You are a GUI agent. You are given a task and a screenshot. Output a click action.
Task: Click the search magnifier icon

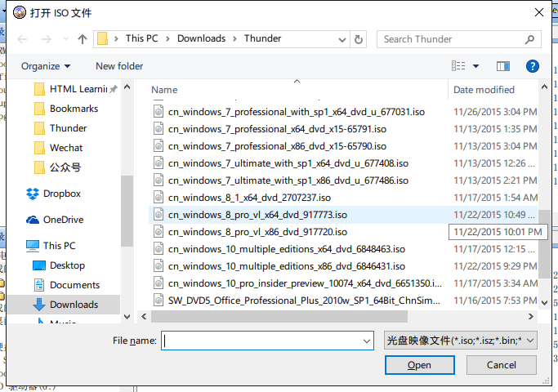pyautogui.click(x=529, y=39)
